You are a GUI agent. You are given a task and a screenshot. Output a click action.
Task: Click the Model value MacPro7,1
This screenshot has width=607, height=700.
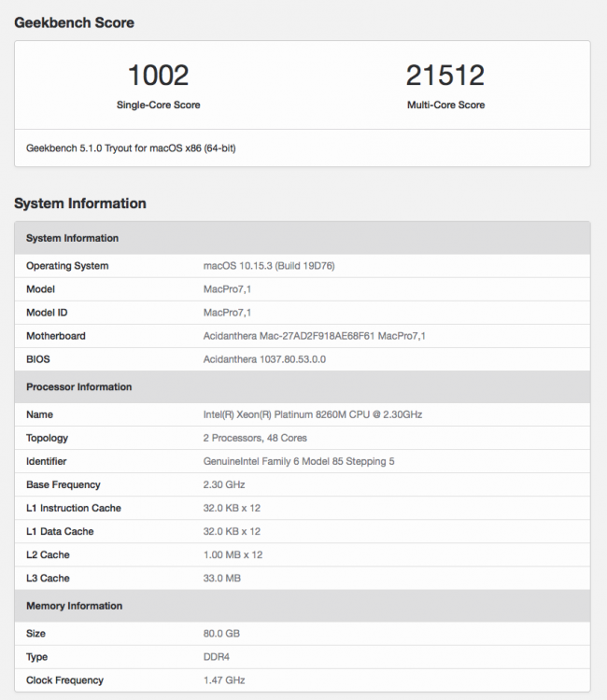click(x=227, y=289)
